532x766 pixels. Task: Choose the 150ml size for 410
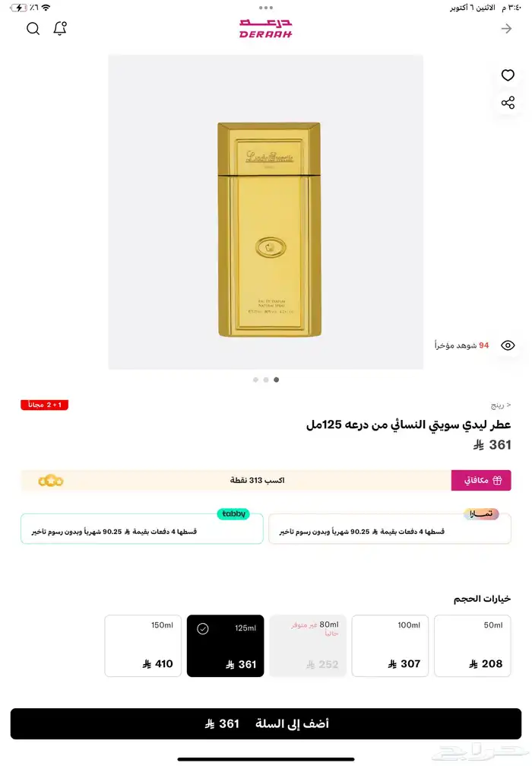[x=143, y=646]
